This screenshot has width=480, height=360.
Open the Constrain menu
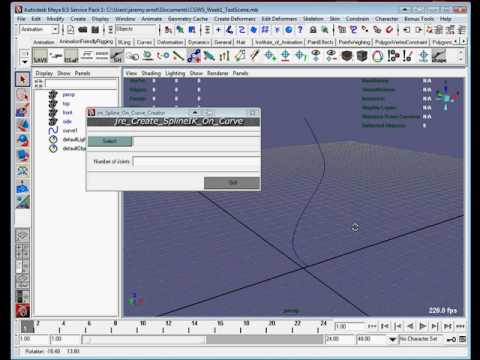tap(357, 19)
